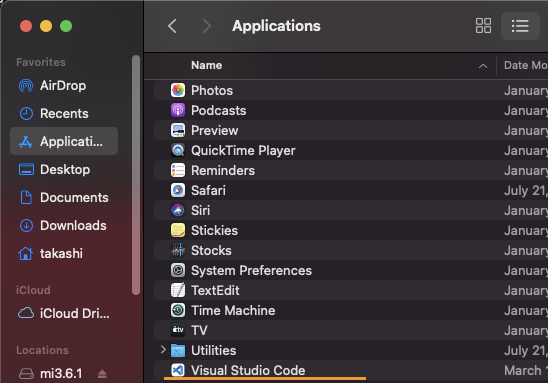
Task: Open Applications in the sidebar
Action: 64,141
